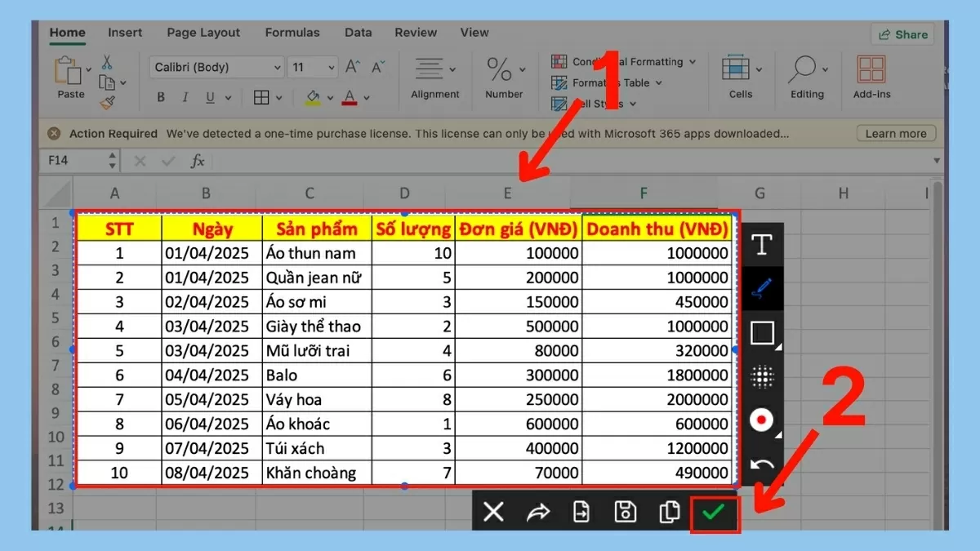Select the blue pen drawing tool

pyautogui.click(x=761, y=288)
